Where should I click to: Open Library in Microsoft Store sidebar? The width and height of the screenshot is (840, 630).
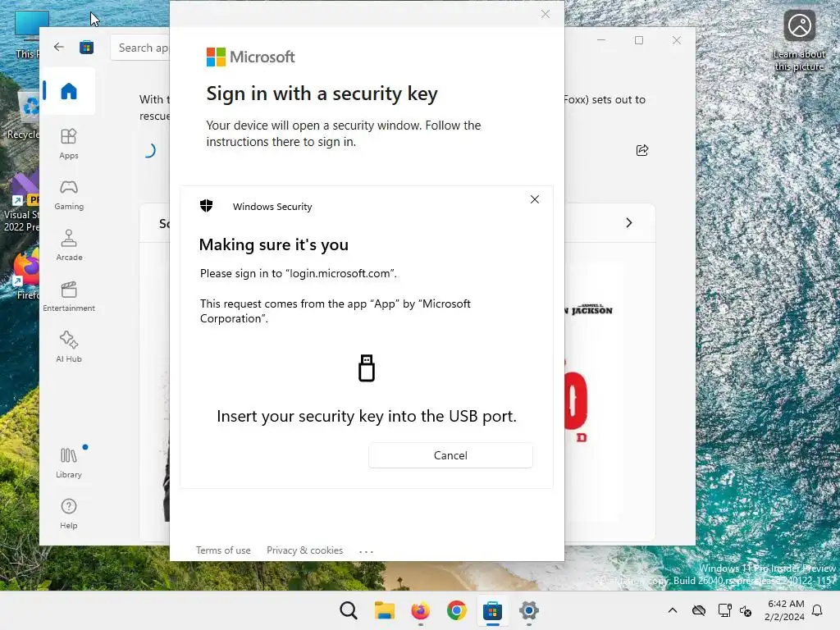[x=69, y=463]
